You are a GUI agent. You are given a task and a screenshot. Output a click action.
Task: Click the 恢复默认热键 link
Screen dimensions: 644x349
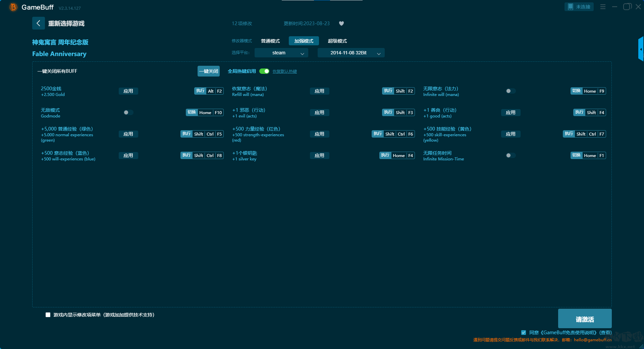(x=284, y=71)
